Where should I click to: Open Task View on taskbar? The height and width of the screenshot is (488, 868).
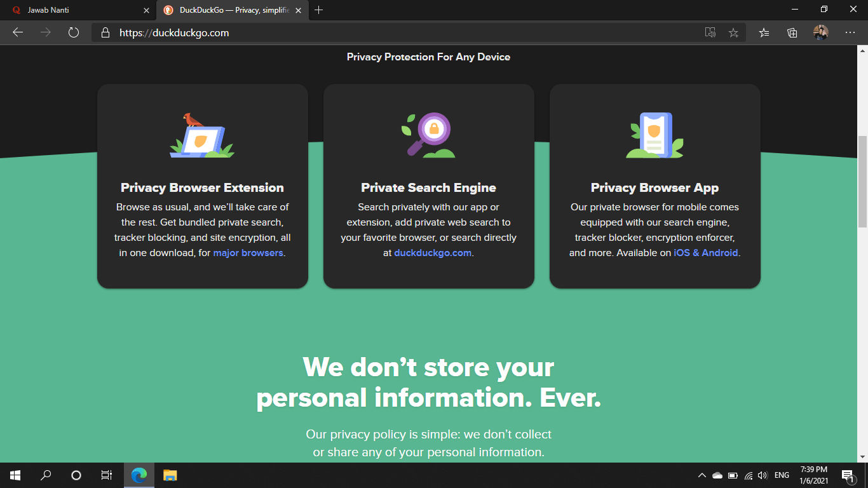click(107, 475)
